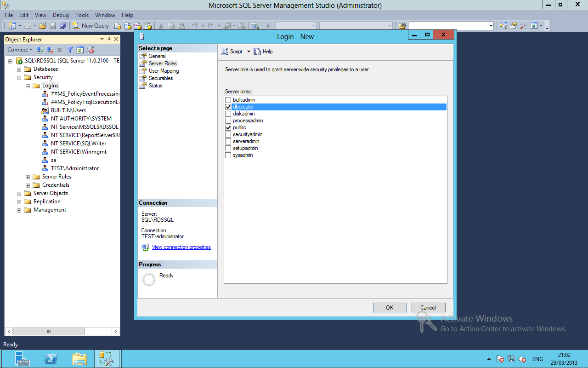Click the Analysis Services MDX Query icon

[128, 26]
